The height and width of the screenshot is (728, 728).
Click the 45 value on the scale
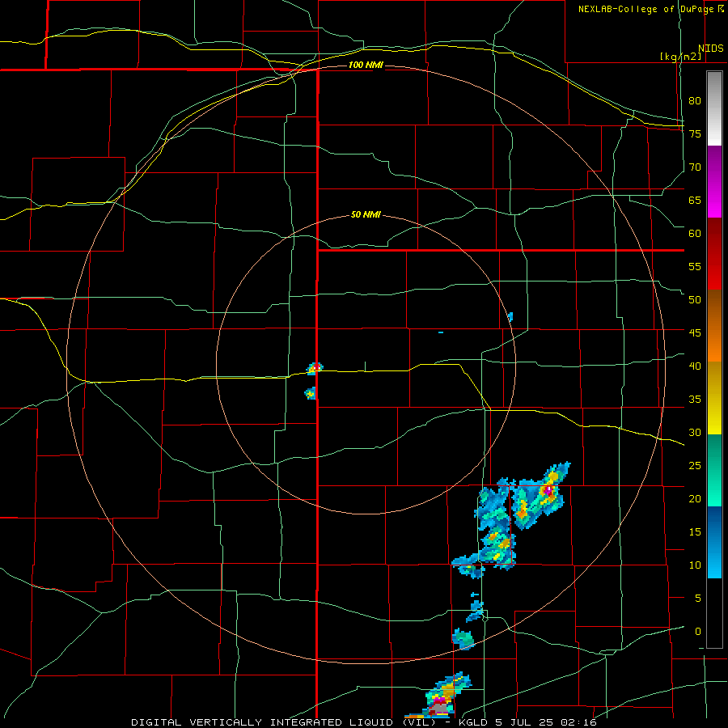pyautogui.click(x=695, y=333)
